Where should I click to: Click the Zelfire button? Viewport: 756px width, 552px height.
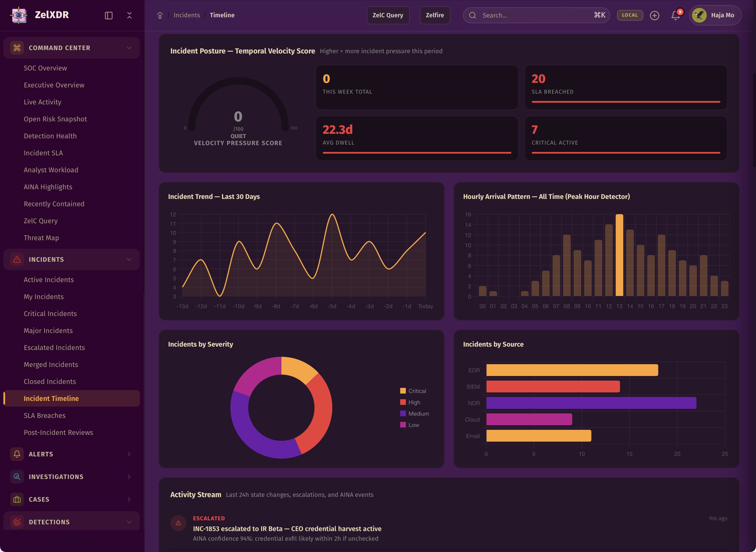[435, 15]
